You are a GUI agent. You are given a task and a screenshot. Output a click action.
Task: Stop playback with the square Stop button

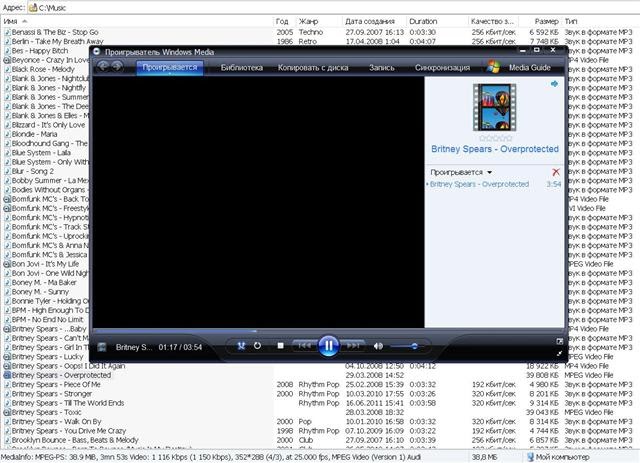[280, 346]
